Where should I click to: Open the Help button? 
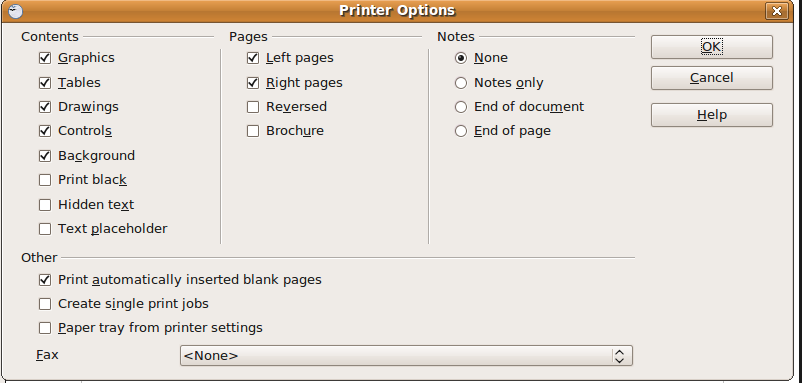pos(711,115)
